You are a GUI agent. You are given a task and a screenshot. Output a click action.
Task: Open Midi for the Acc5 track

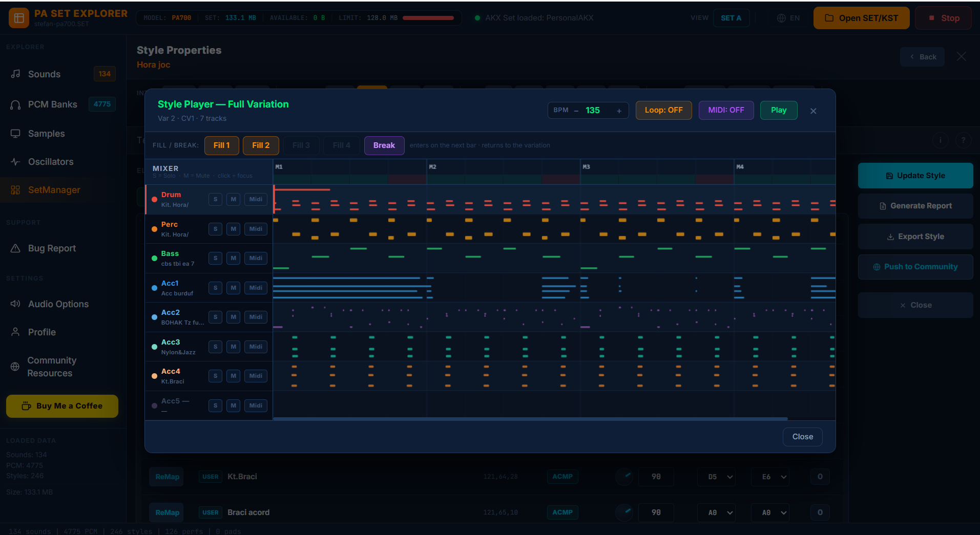[x=256, y=405]
